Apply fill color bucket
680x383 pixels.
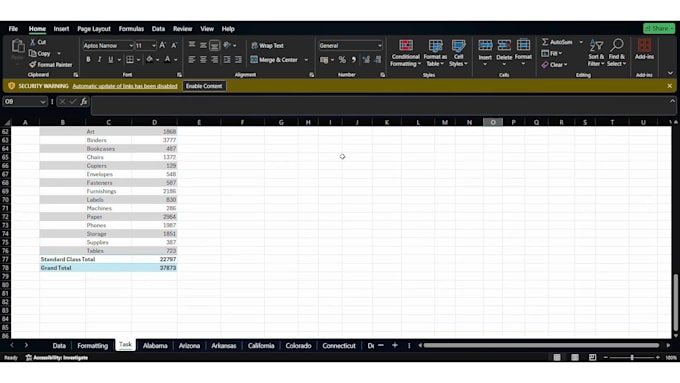coord(149,59)
